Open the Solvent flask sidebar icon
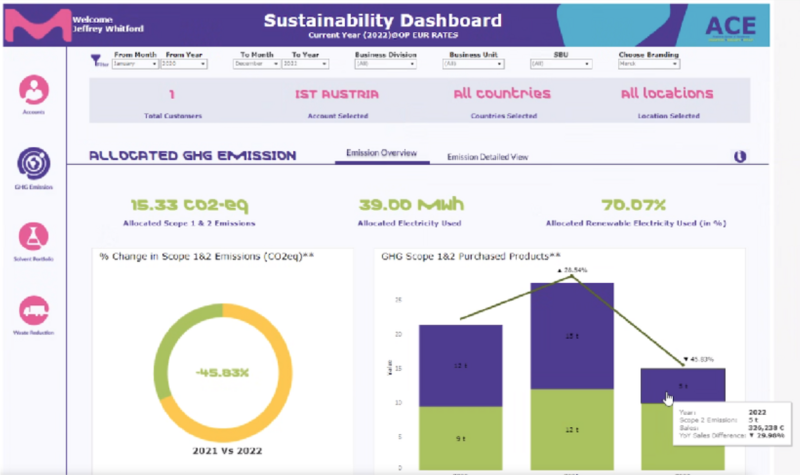The width and height of the screenshot is (800, 475). click(x=34, y=237)
